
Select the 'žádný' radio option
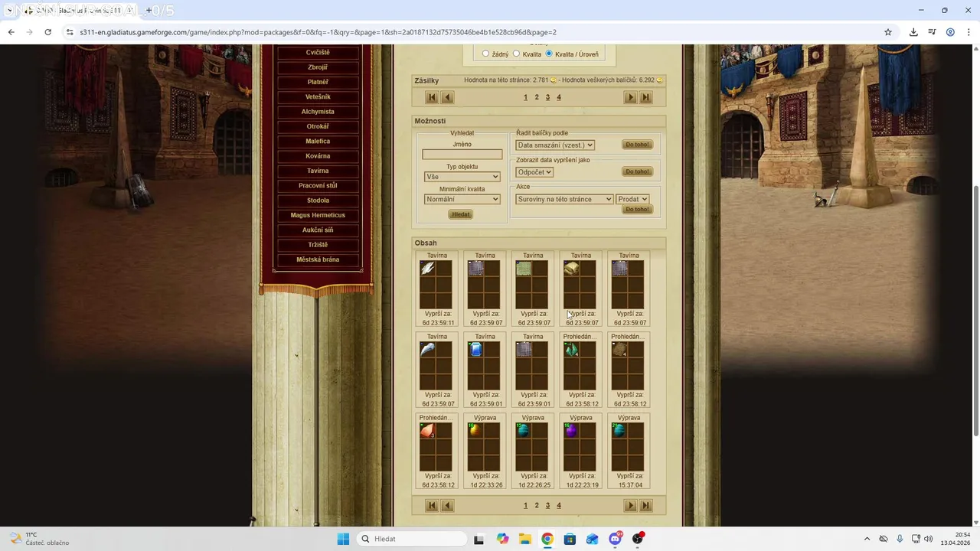pos(486,54)
